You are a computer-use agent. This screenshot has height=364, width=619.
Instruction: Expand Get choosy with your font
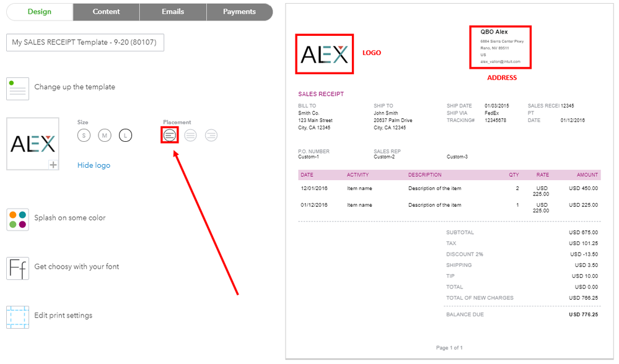(77, 267)
